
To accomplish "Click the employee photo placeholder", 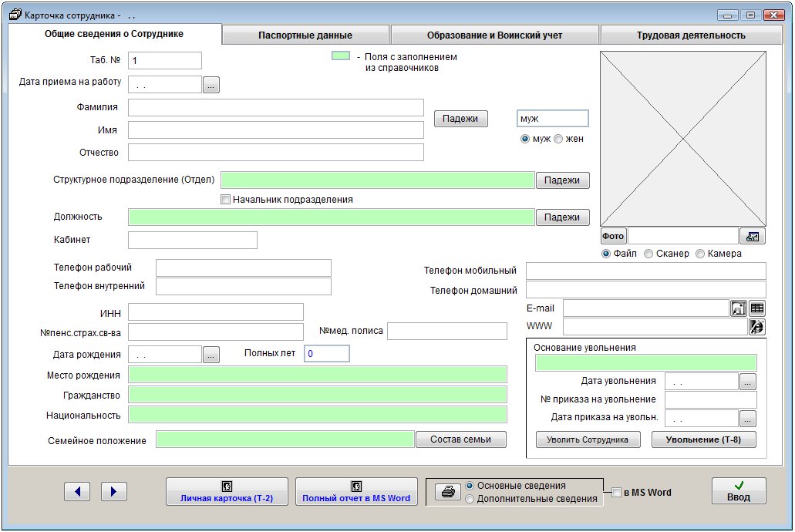I will tap(683, 139).
